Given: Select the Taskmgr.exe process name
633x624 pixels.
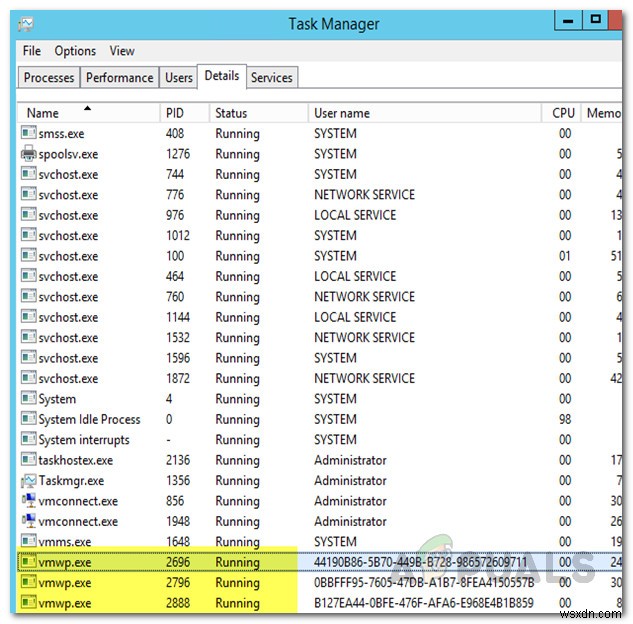Looking at the screenshot, I should 71,481.
